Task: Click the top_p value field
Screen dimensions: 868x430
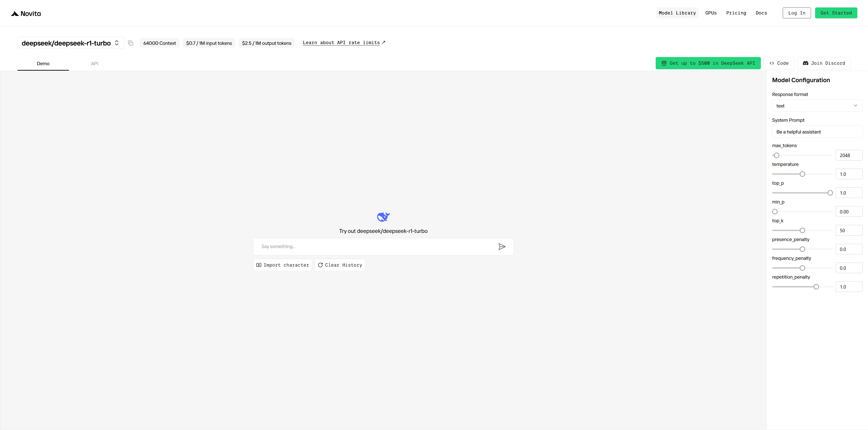Action: 849,193
